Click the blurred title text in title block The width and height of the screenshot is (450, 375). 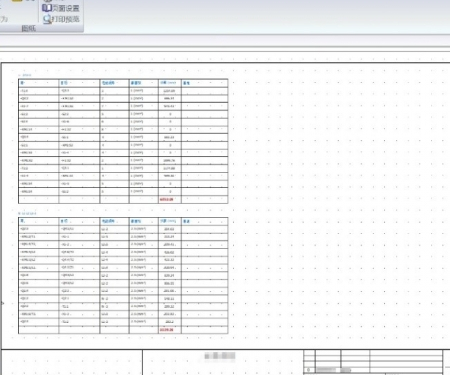[x=220, y=356]
